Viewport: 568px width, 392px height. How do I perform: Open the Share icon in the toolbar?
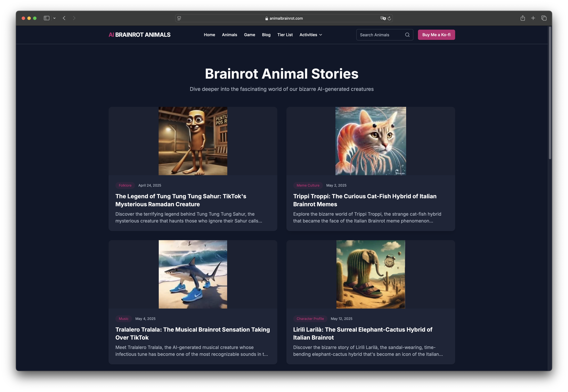coord(523,18)
